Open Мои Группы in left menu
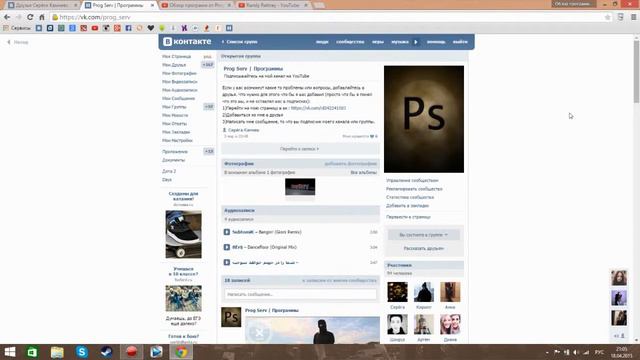This screenshot has height=360, width=640. (174, 107)
